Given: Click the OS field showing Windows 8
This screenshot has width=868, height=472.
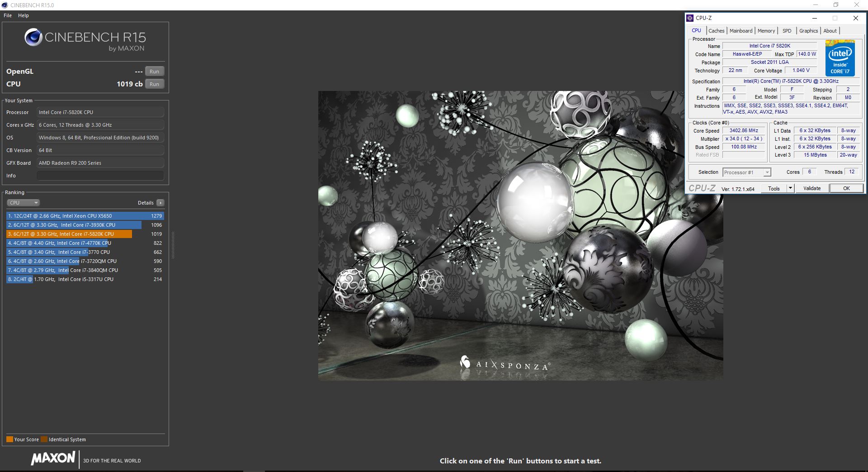Looking at the screenshot, I should tap(100, 138).
